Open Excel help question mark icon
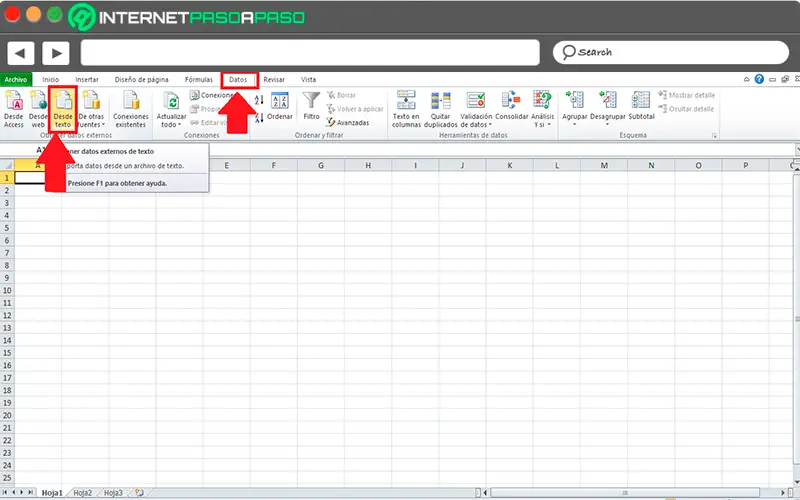The image size is (800, 500). click(x=759, y=79)
